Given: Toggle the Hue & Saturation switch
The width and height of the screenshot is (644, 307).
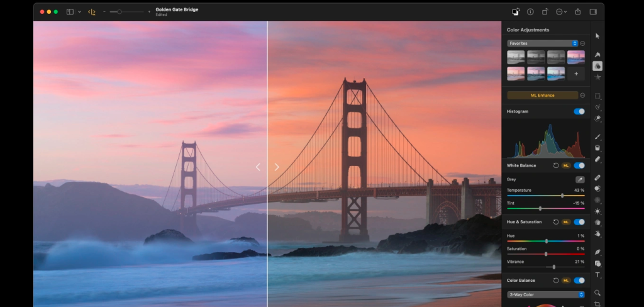Looking at the screenshot, I should (579, 222).
